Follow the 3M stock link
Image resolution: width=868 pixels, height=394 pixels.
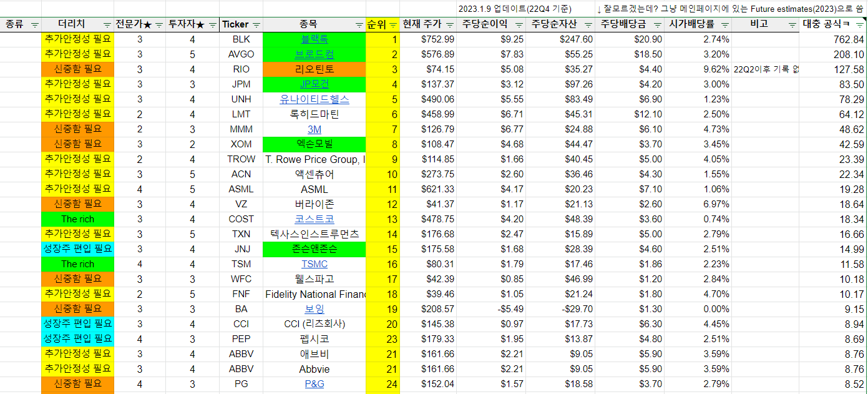click(314, 129)
